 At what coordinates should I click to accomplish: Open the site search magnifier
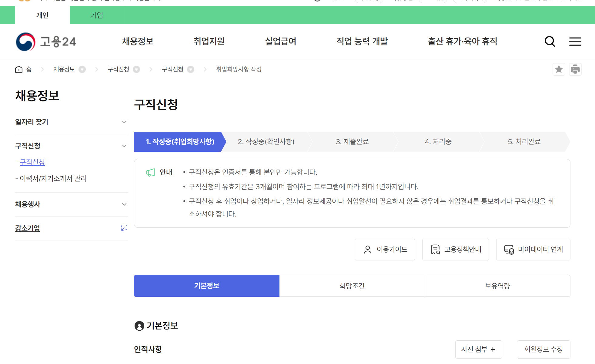[x=550, y=42]
